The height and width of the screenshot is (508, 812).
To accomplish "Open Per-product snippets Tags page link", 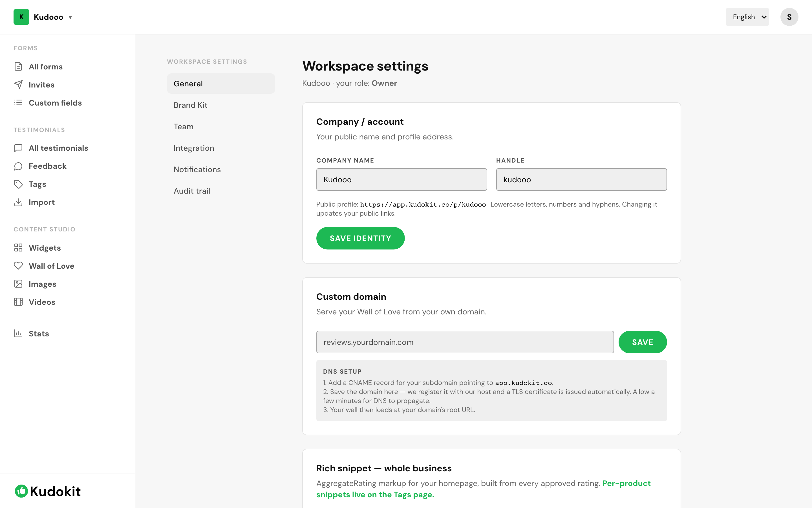I will coord(483,489).
